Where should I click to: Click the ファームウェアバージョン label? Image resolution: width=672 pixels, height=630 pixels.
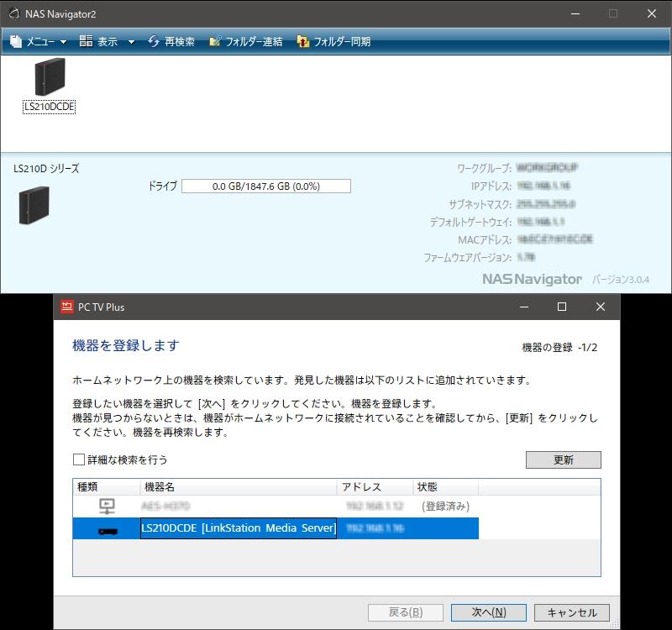click(468, 257)
